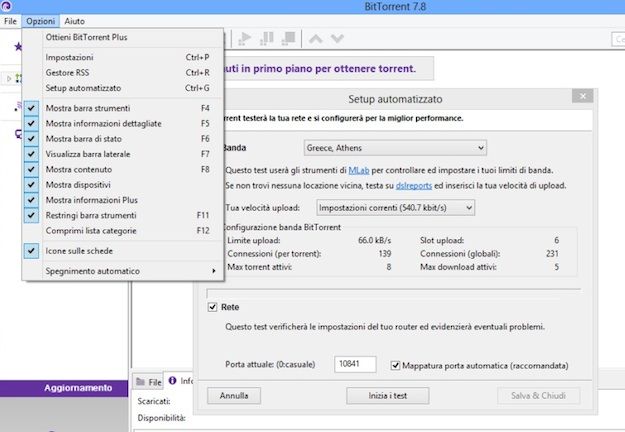Open the Aiuto menu
The image size is (625, 432).
(x=75, y=21)
